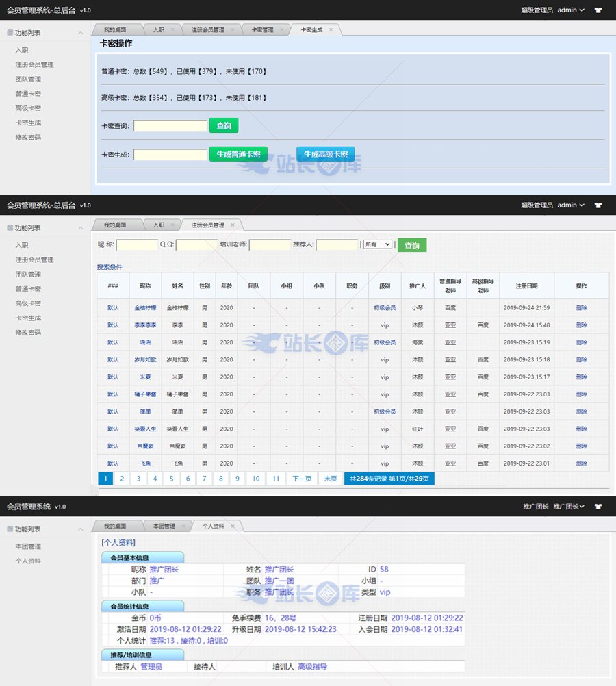Click the x icon on the 本团管理 tab

tap(183, 526)
